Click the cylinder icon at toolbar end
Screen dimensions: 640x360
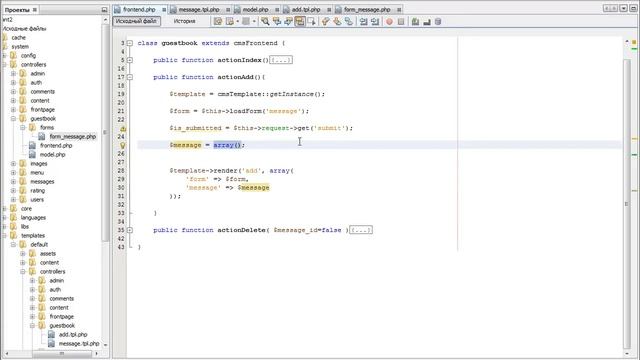coord(438,22)
